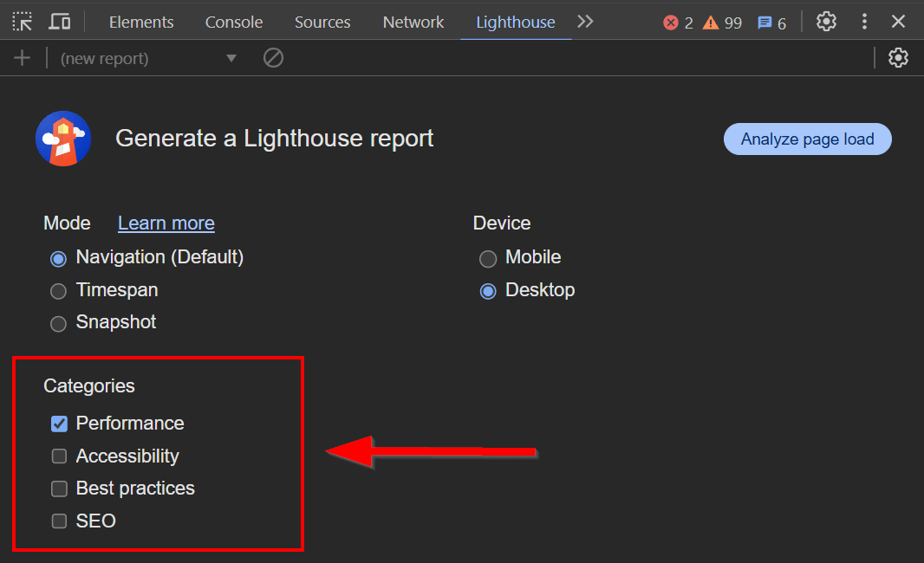Switch to the Network tab

point(413,23)
